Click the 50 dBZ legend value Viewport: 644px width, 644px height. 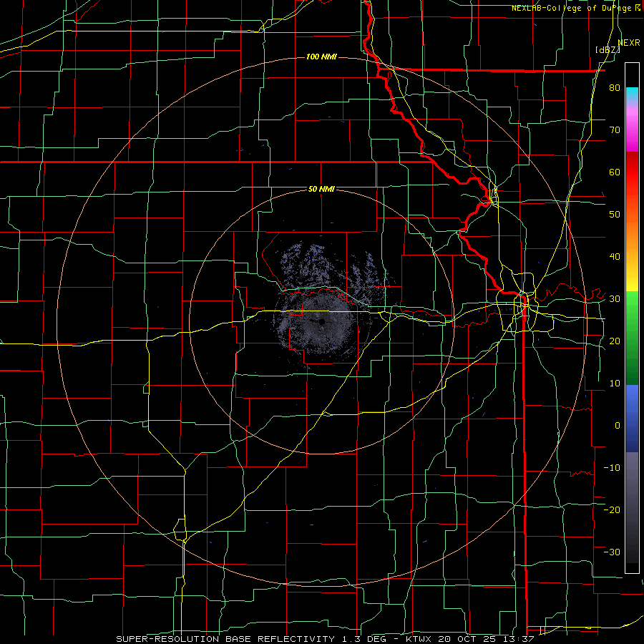(615, 215)
